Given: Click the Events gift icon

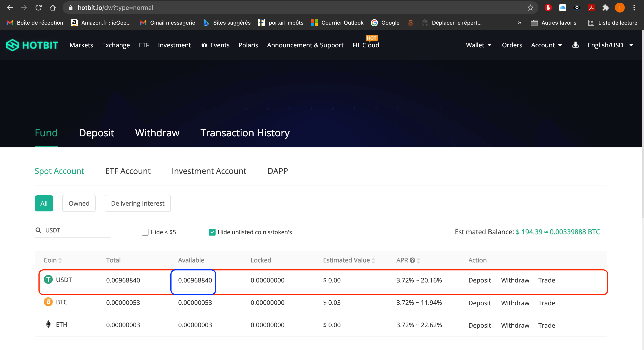Looking at the screenshot, I should tap(204, 45).
